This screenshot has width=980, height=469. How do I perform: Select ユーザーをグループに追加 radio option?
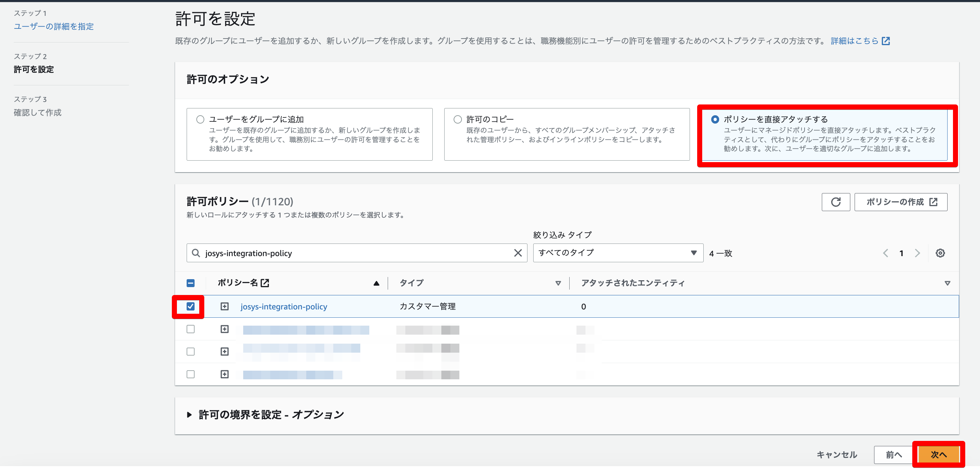click(x=200, y=120)
